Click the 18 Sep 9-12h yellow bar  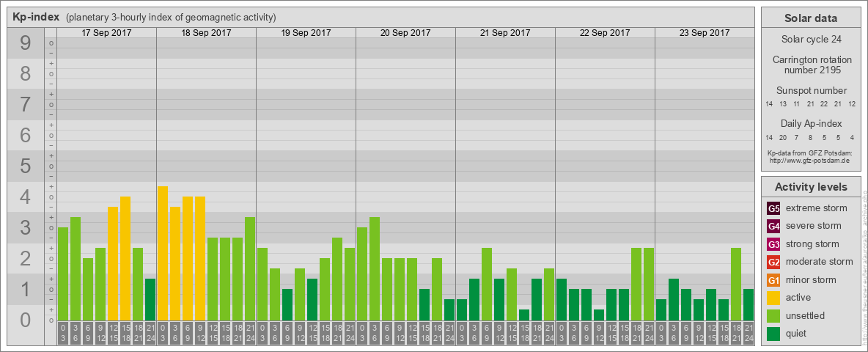coord(200,258)
